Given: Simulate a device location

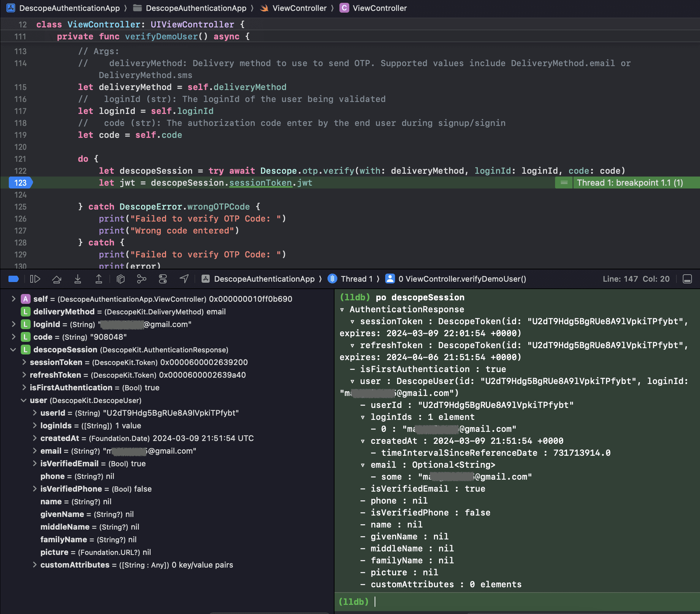Looking at the screenshot, I should (x=184, y=279).
